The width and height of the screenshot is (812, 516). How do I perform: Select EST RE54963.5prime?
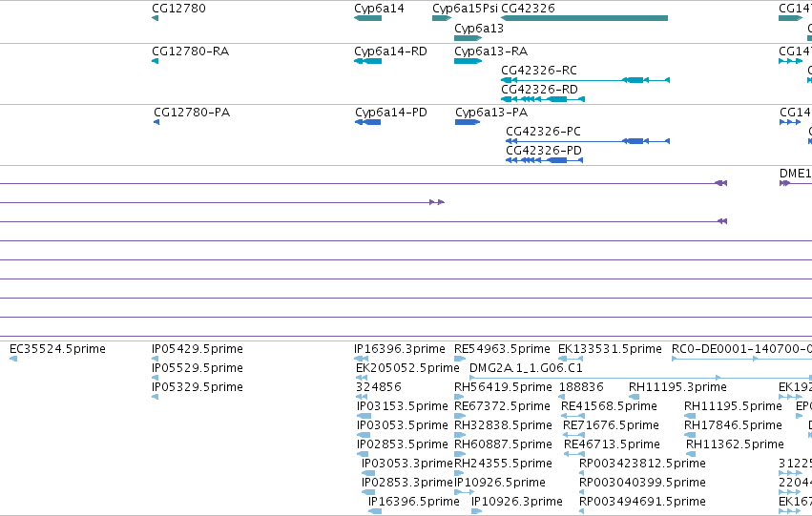tap(502, 349)
